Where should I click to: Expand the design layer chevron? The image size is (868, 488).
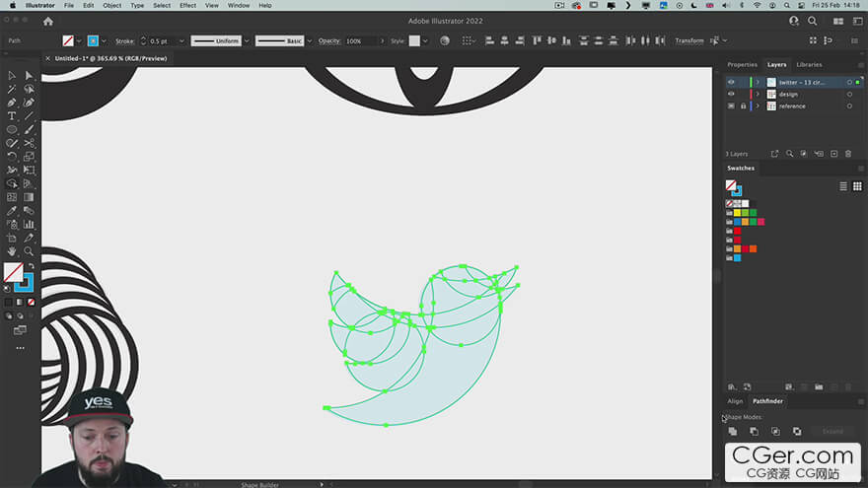[758, 94]
